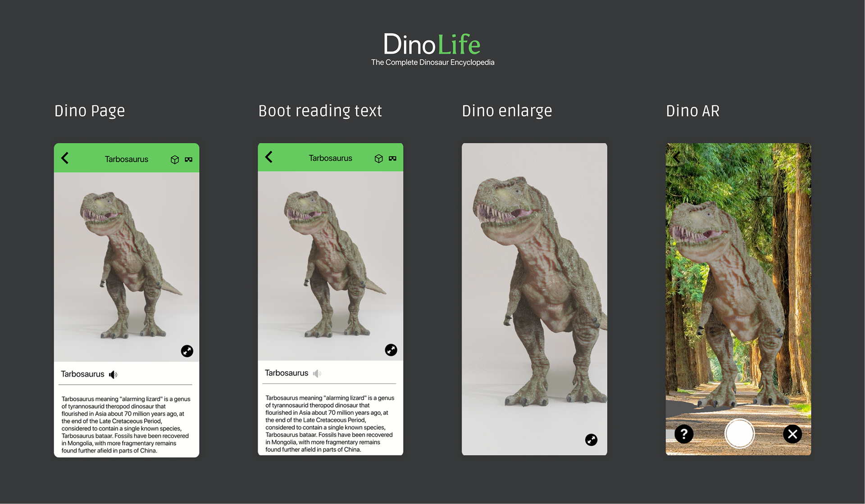
Task: Click the DinoLife logo
Action: [432, 45]
